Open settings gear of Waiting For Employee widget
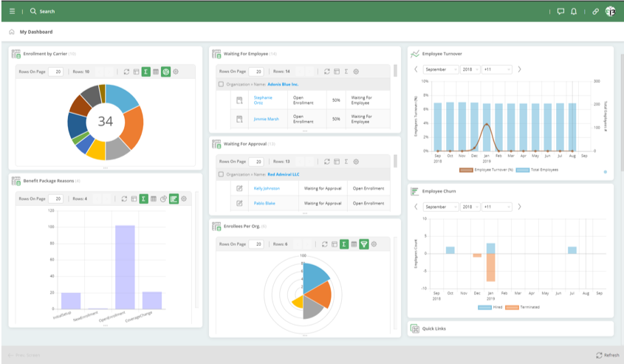 tap(356, 72)
